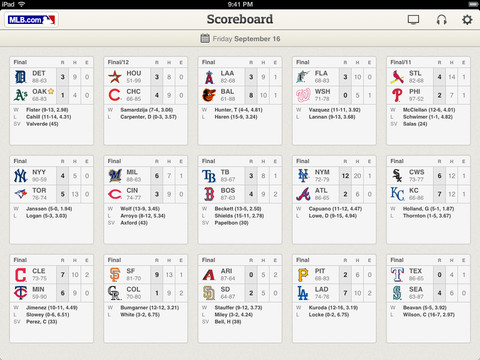Select save pitcher Valverde (45)
480x360 pixels.
tap(42, 124)
